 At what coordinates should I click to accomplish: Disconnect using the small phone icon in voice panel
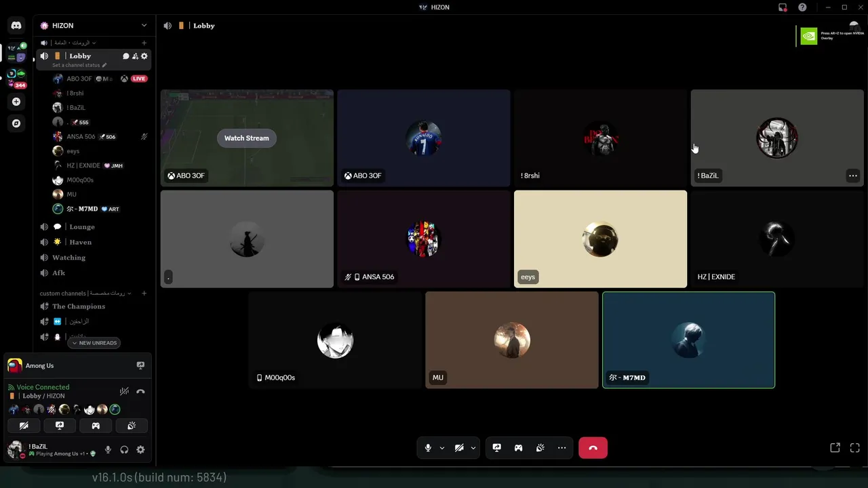click(x=140, y=391)
